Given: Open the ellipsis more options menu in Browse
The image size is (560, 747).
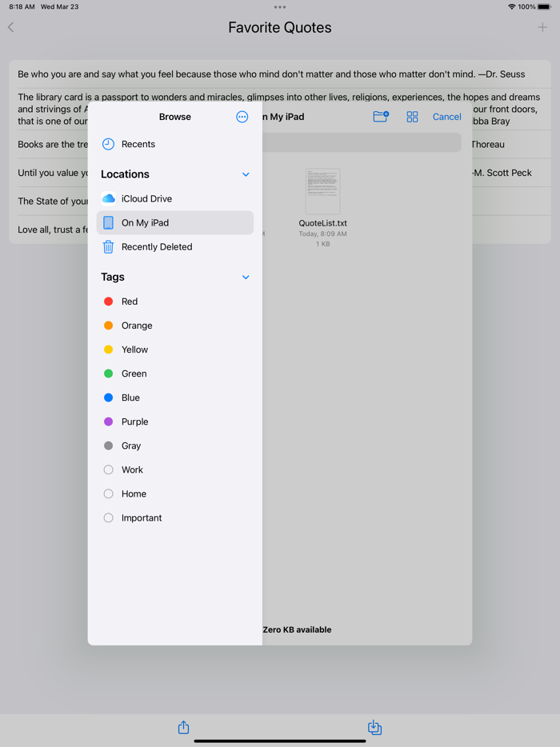Looking at the screenshot, I should pos(242,117).
